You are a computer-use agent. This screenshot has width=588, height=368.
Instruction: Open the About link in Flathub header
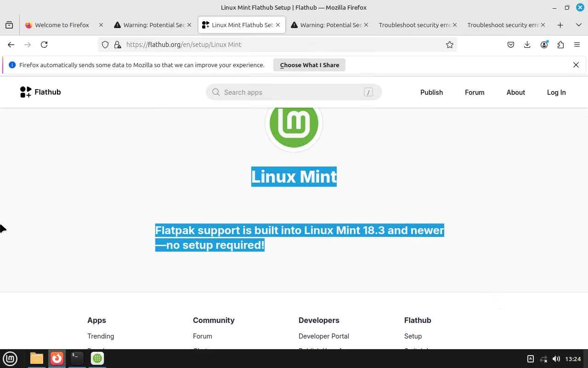coord(516,92)
